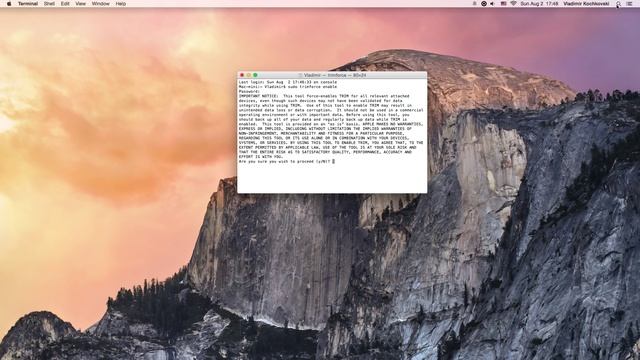Open the Shell menu

49,4
